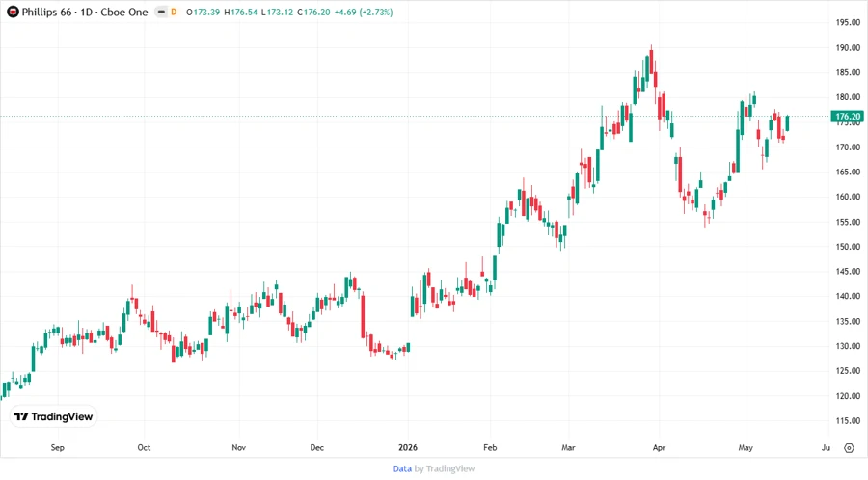
Task: Click the 120.00 price axis label
Action: (x=848, y=396)
